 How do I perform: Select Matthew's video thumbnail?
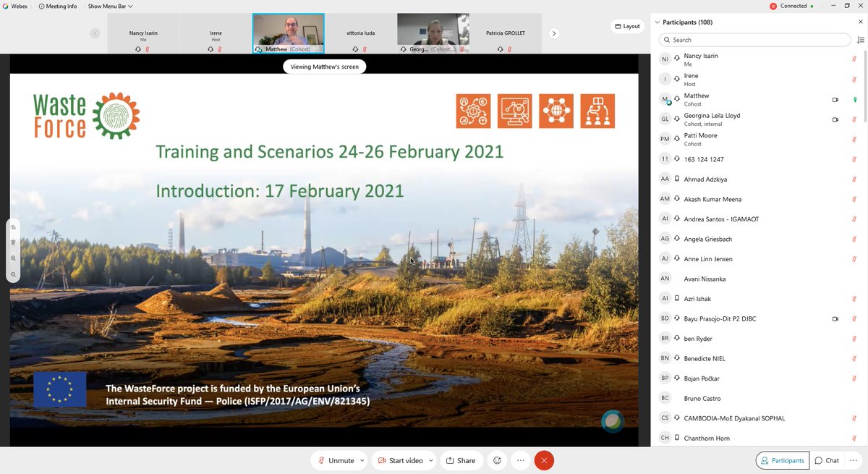click(289, 33)
